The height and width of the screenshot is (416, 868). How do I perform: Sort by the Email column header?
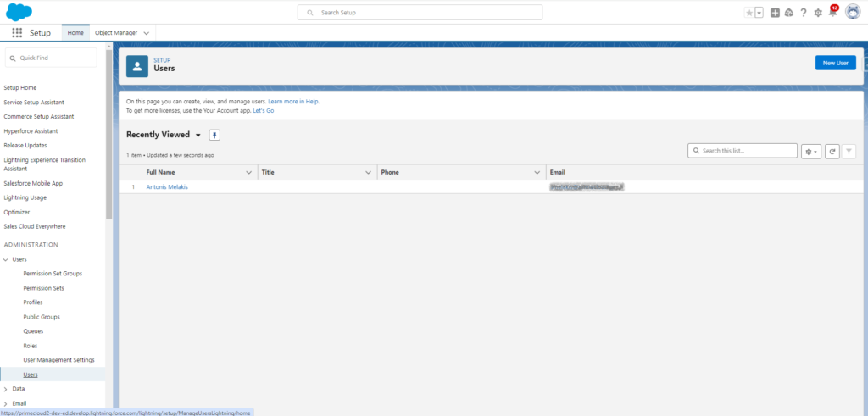[558, 173]
